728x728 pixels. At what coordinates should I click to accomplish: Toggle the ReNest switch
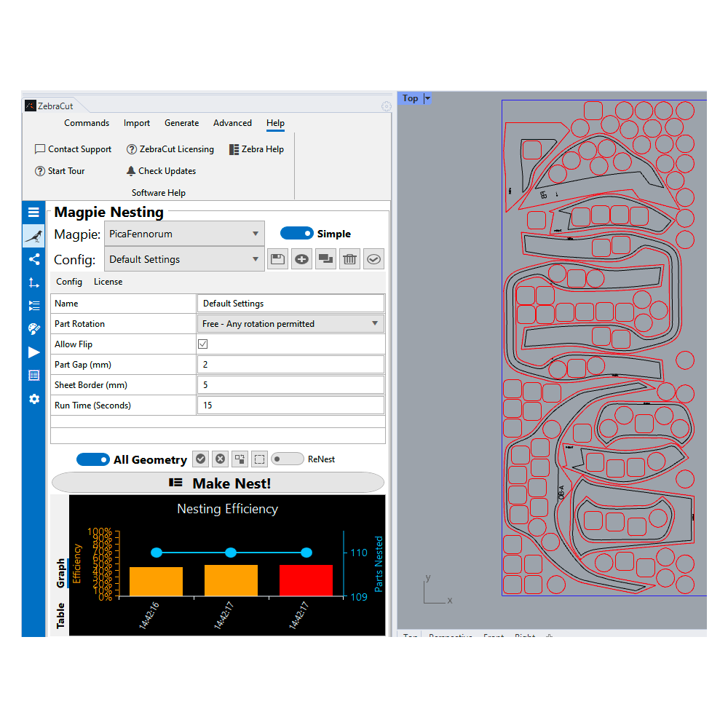(288, 459)
